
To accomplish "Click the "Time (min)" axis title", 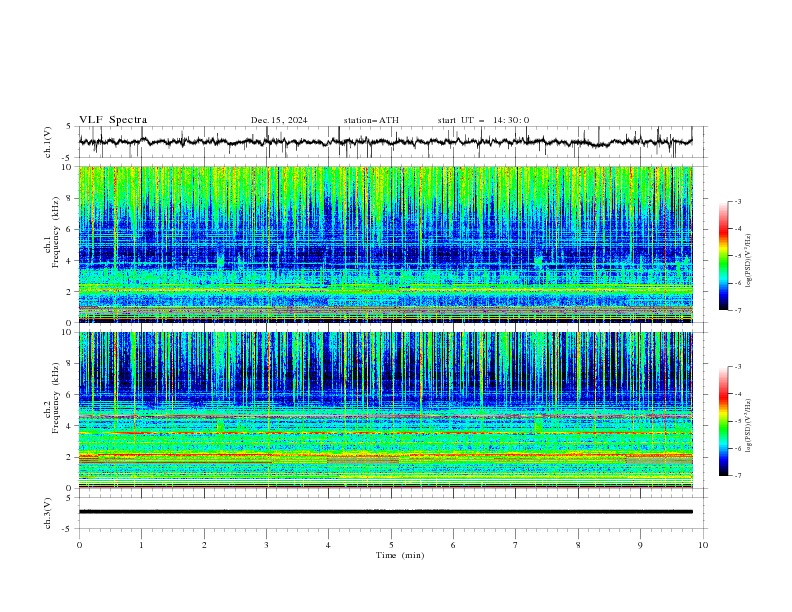I will tap(400, 555).
